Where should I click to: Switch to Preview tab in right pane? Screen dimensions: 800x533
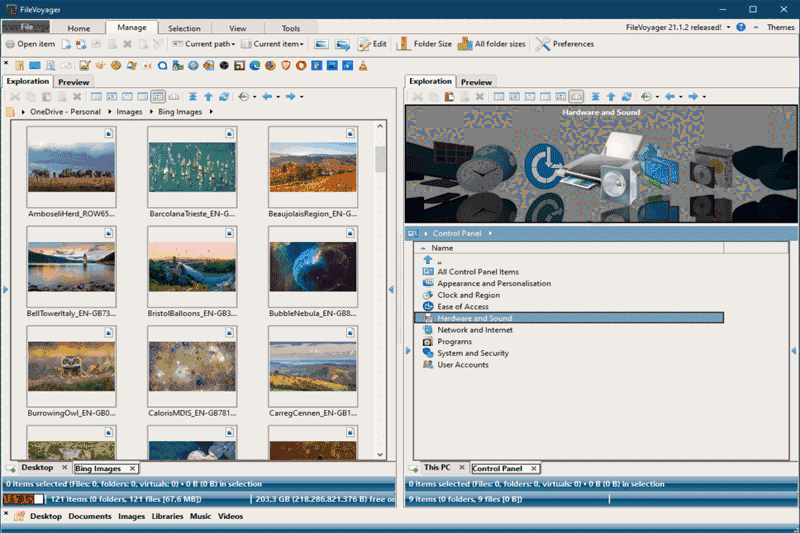(x=476, y=82)
